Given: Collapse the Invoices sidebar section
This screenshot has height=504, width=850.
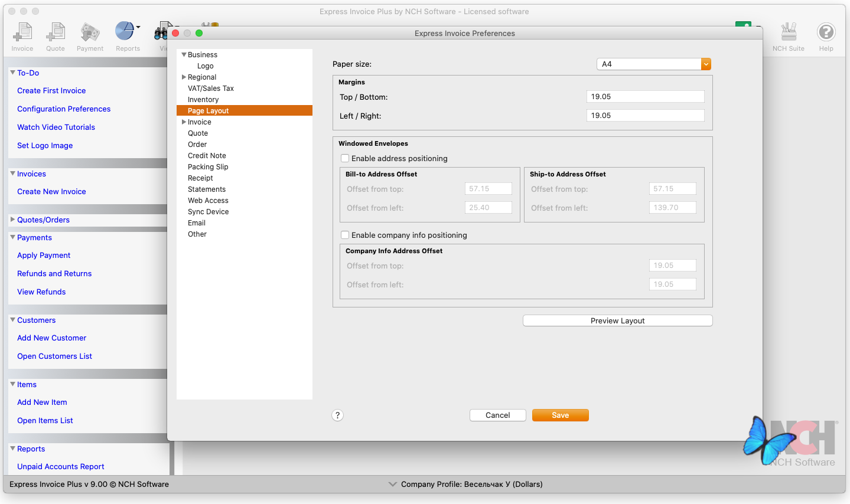Looking at the screenshot, I should 13,174.
